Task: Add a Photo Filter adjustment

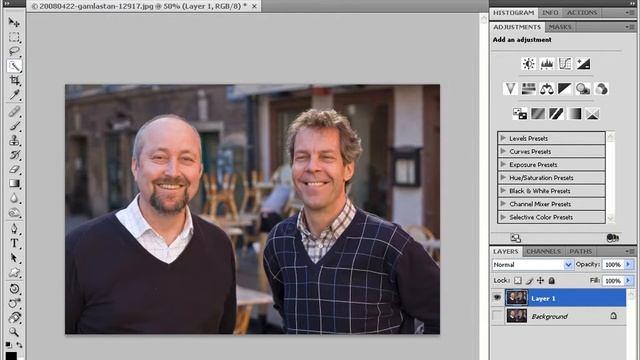Action: (583, 89)
